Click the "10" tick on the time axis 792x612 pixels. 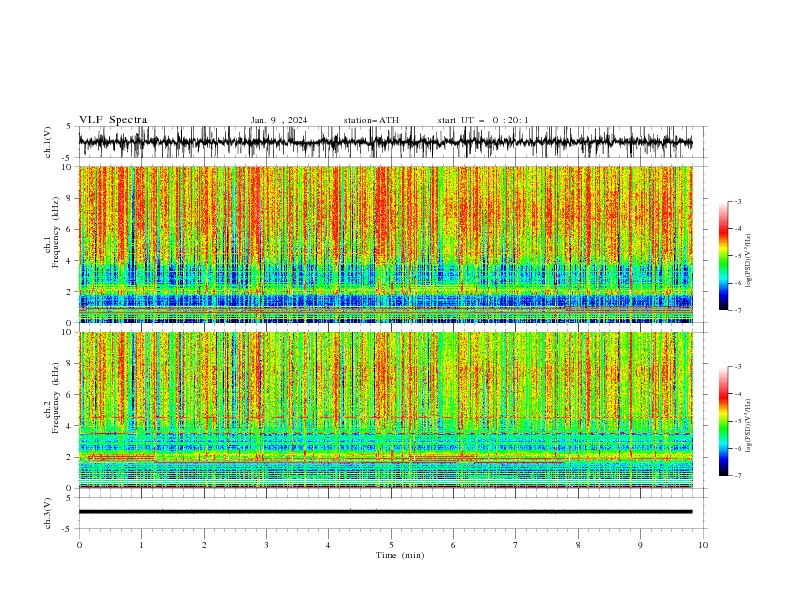tap(703, 545)
